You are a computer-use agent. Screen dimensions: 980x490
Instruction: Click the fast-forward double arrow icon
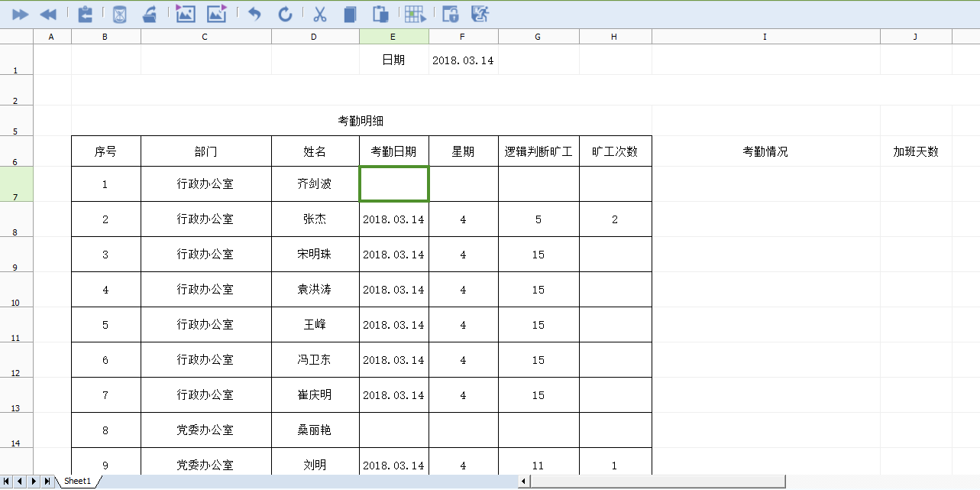(x=21, y=14)
